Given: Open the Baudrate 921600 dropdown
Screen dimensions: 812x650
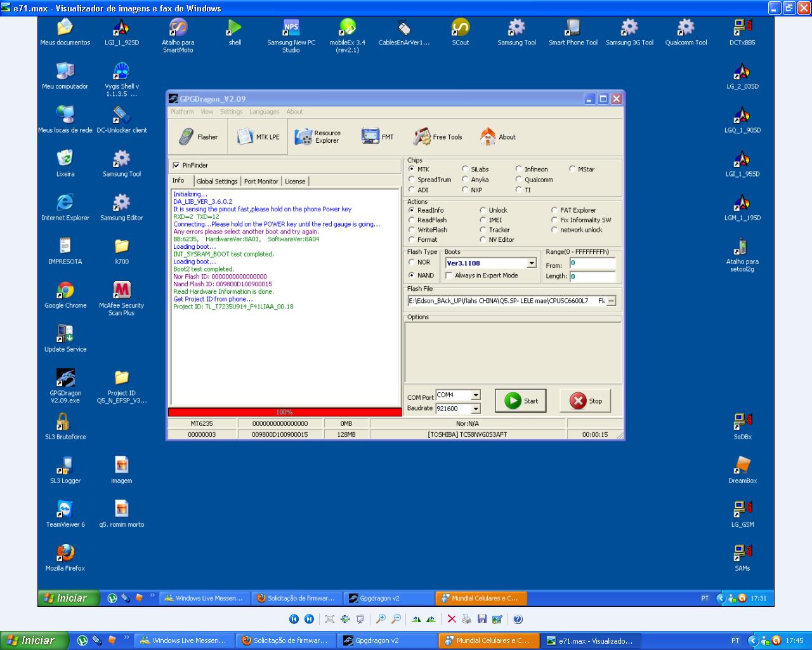Looking at the screenshot, I should coord(476,409).
